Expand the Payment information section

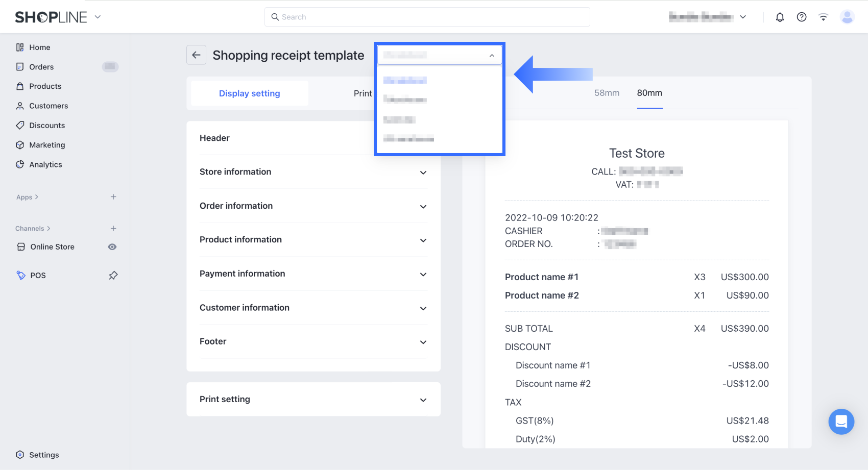point(423,275)
